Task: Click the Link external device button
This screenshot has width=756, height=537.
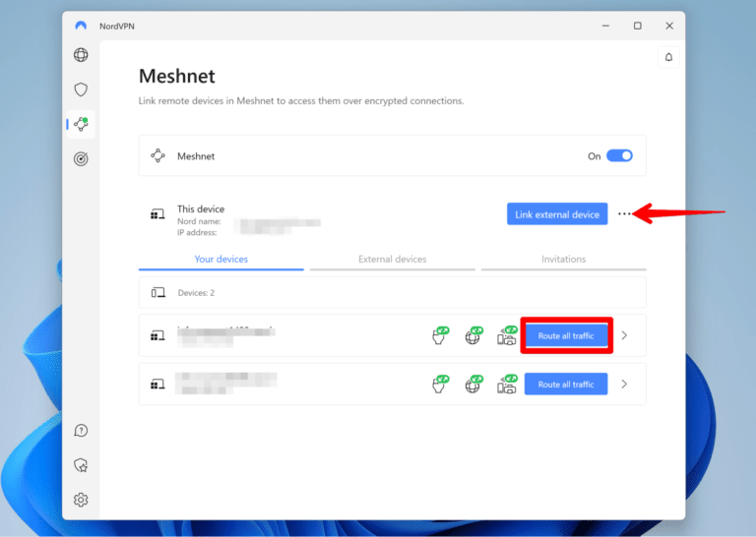Action: (x=556, y=214)
